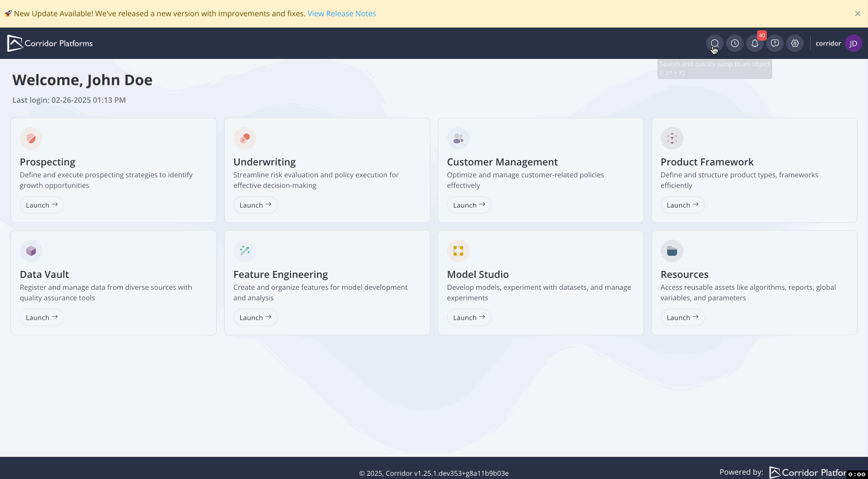Launch the Underwriting module
This screenshot has height=479, width=868.
pyautogui.click(x=255, y=205)
